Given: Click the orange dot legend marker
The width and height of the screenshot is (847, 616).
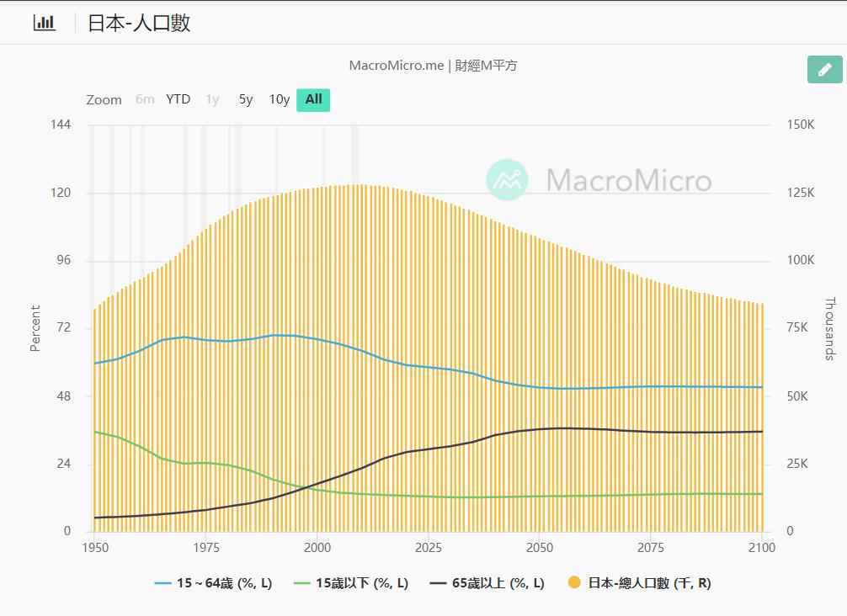Looking at the screenshot, I should click(x=574, y=582).
